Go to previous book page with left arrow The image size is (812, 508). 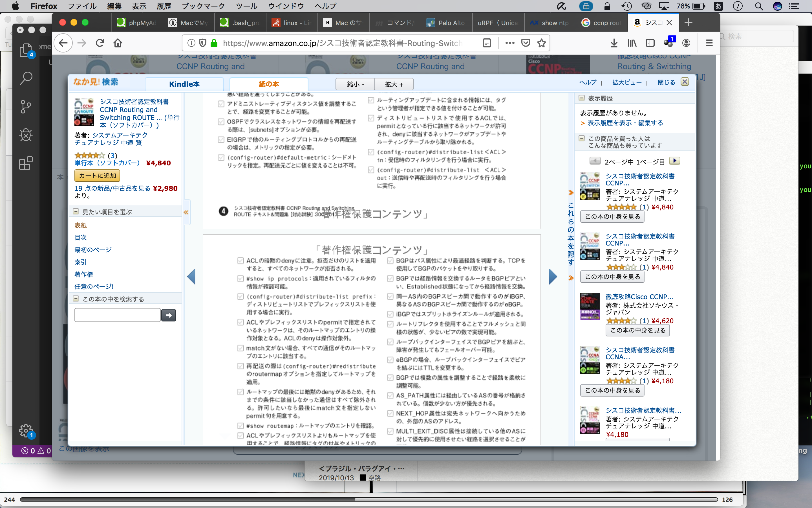click(x=191, y=277)
